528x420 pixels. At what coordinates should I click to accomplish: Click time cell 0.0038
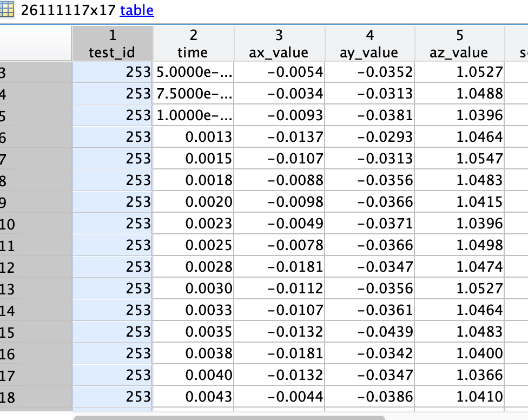(x=194, y=353)
